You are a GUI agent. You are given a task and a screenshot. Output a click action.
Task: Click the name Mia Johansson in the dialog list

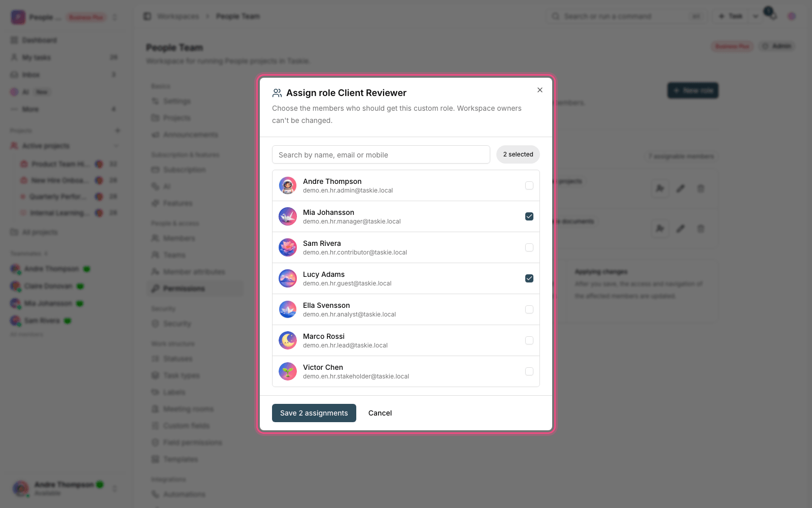[328, 212]
